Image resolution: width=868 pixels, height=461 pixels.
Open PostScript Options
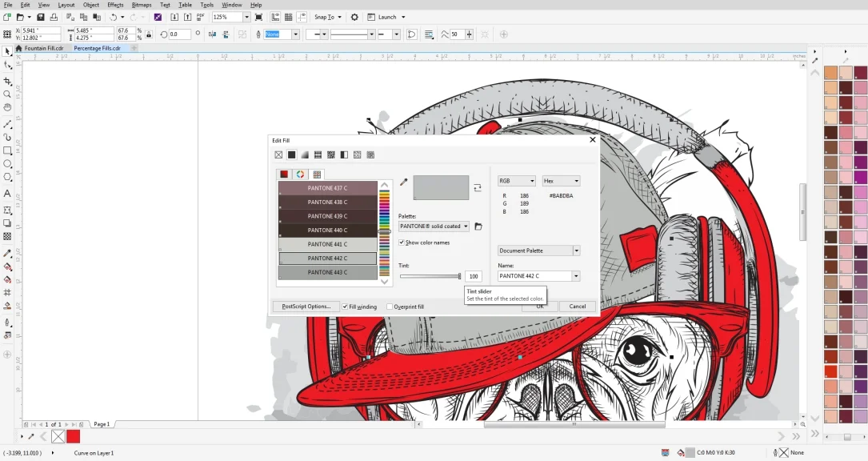pos(305,307)
